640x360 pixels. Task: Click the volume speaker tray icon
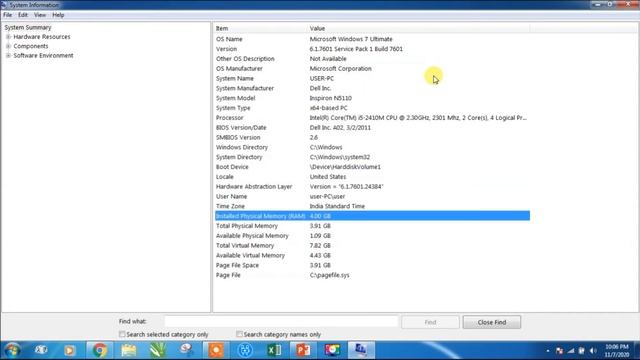[593, 351]
